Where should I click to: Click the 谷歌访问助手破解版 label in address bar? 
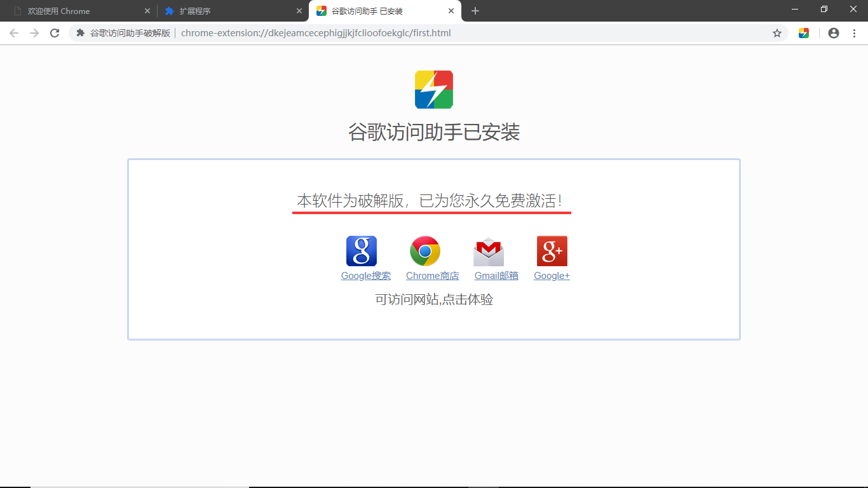[x=130, y=33]
